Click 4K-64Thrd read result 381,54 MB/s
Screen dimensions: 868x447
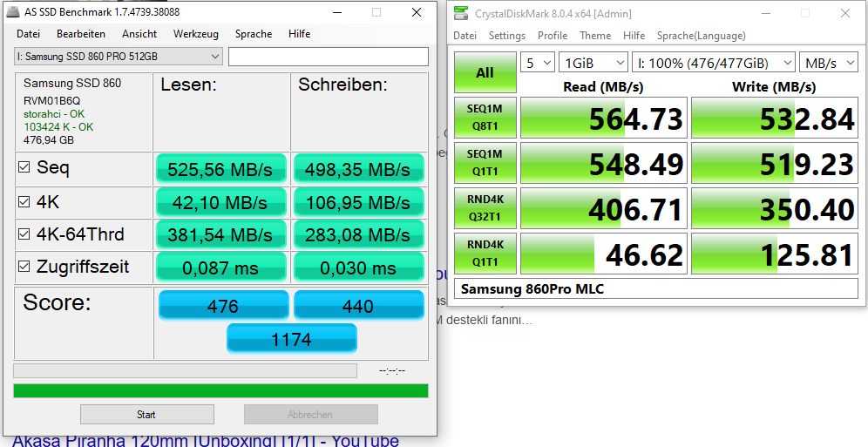click(x=220, y=234)
